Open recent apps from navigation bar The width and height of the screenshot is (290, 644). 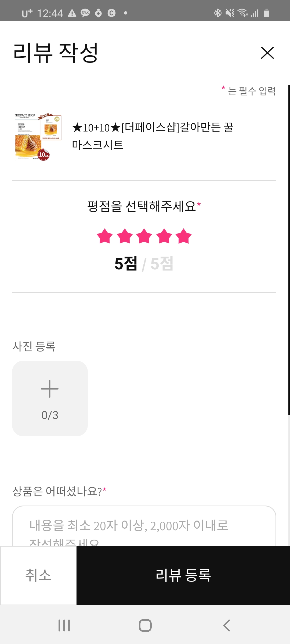pos(64,625)
